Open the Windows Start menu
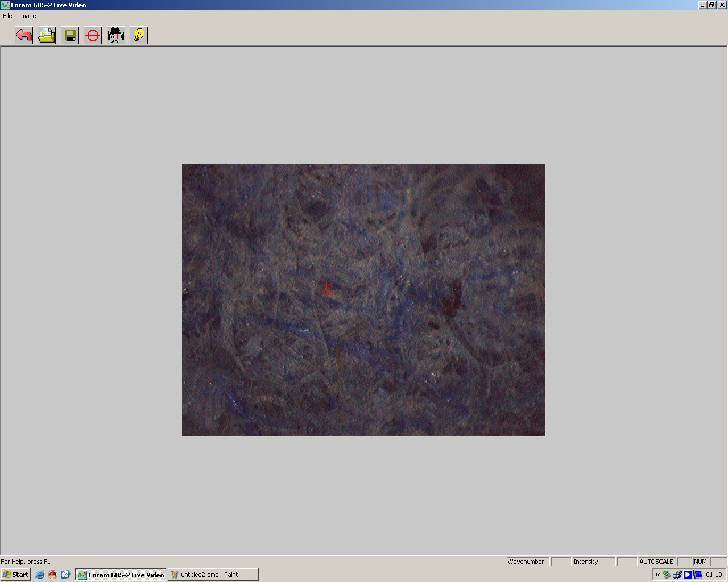 [16, 575]
